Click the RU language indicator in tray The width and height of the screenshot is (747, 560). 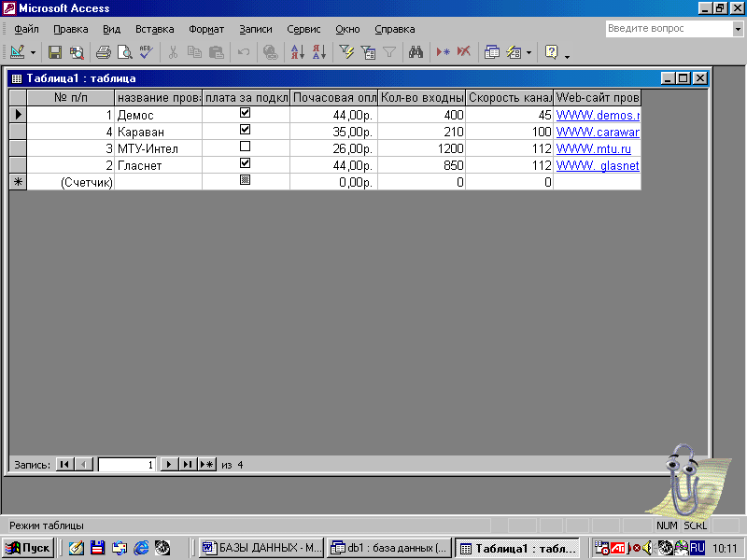point(698,548)
